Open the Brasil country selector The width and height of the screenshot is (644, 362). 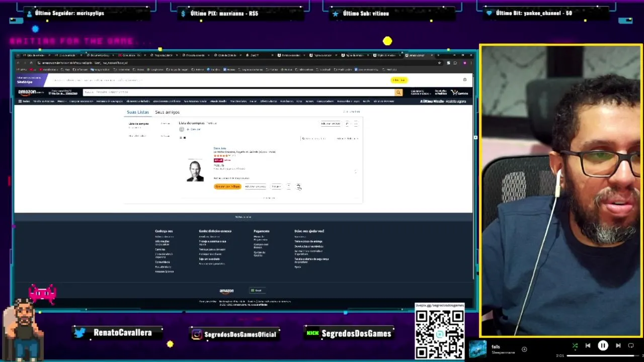pos(257,290)
